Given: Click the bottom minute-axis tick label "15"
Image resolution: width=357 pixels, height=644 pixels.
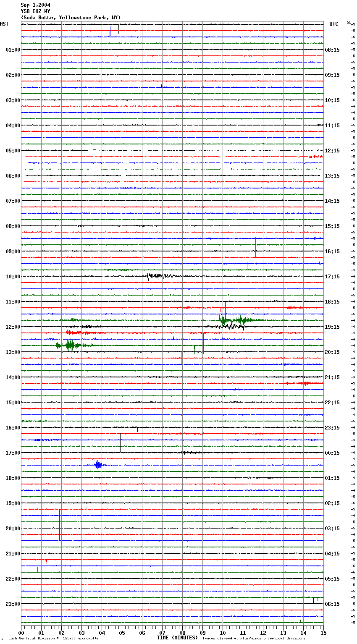Looking at the screenshot, I should pos(323,633).
